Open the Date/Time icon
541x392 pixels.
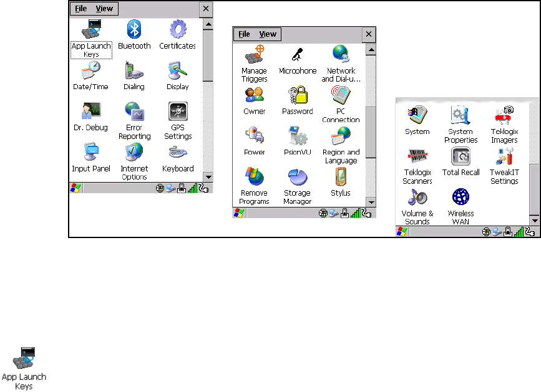pos(90,76)
